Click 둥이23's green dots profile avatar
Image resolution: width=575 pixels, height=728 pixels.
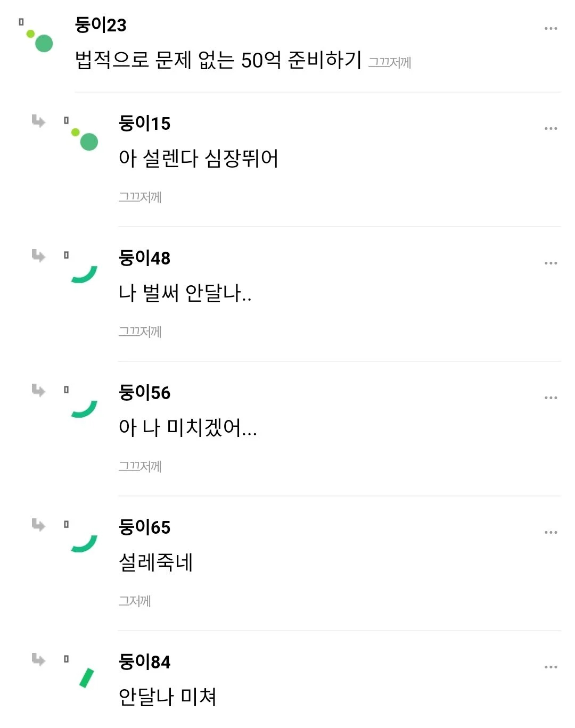click(x=40, y=40)
